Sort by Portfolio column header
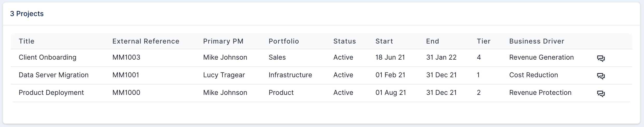 coord(284,41)
